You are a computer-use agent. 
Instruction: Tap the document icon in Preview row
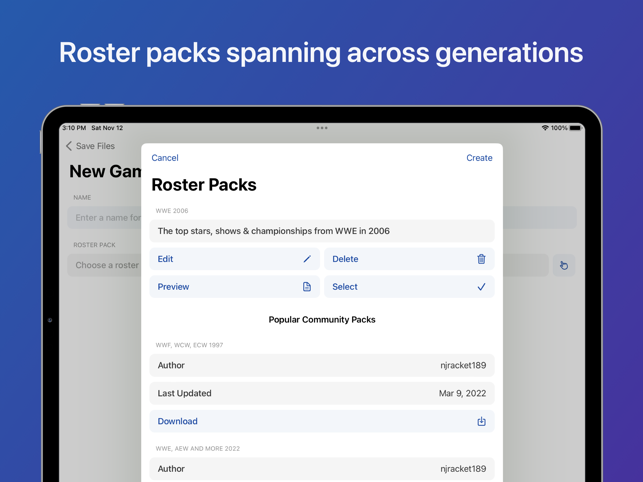coord(307,287)
